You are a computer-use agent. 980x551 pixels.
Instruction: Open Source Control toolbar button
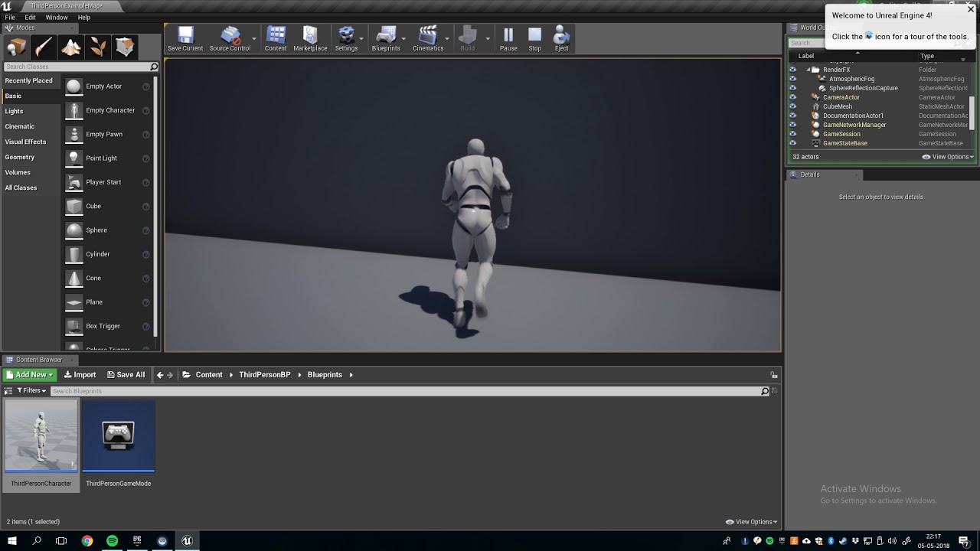[230, 39]
